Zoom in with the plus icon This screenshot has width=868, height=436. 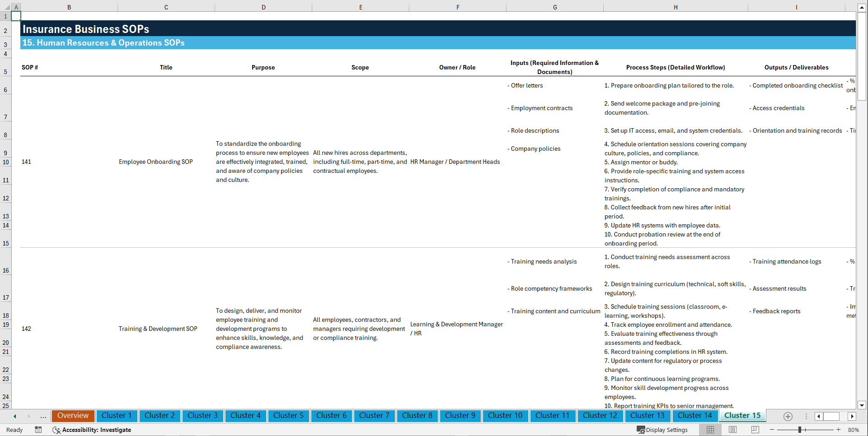point(839,430)
